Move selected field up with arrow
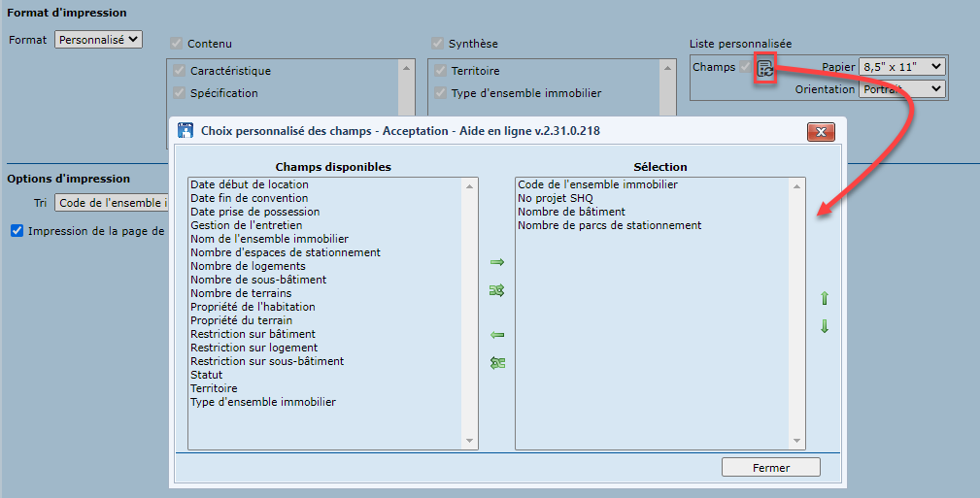Image resolution: width=980 pixels, height=498 pixels. point(825,298)
